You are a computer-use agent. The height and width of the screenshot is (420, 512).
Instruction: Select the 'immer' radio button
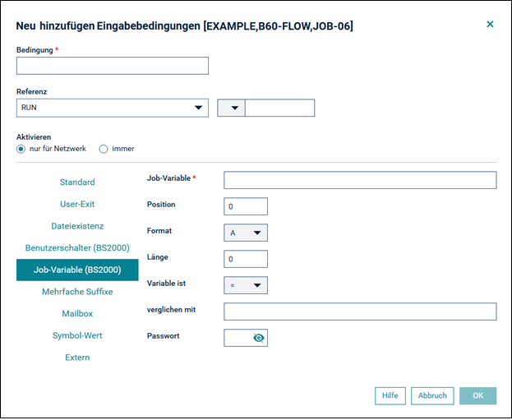pyautogui.click(x=104, y=149)
